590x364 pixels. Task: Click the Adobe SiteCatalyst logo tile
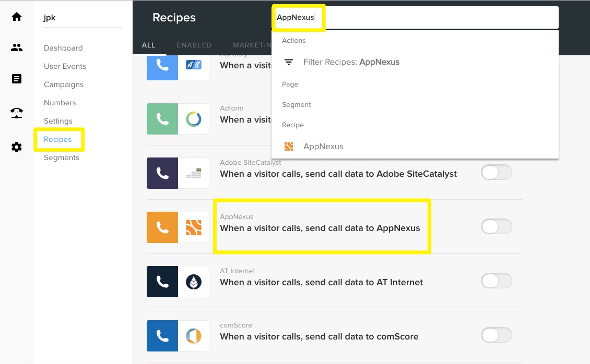pos(193,173)
